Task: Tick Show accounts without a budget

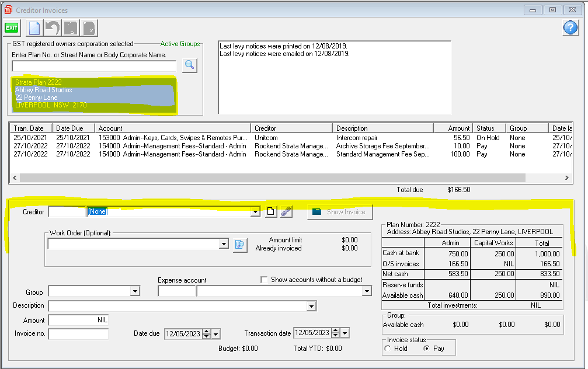Action: 264,280
